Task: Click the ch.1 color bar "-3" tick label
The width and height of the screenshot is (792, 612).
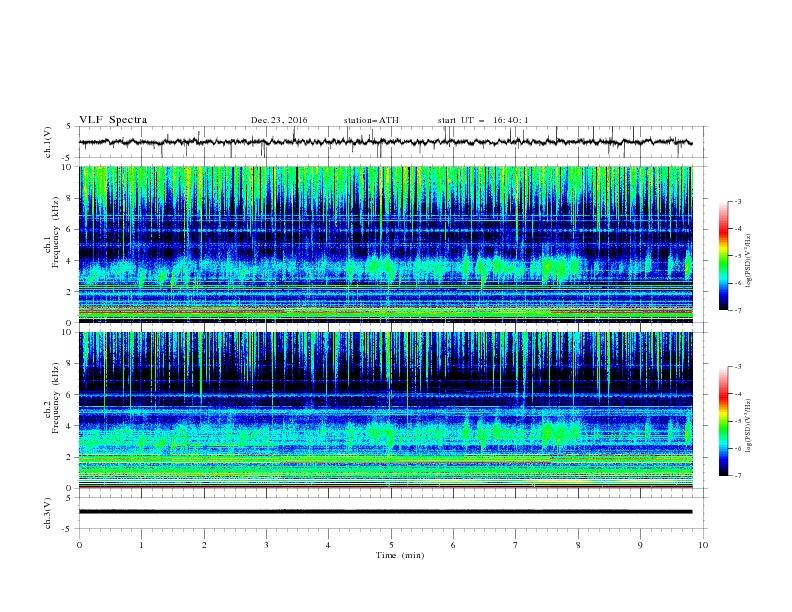Action: [737, 201]
